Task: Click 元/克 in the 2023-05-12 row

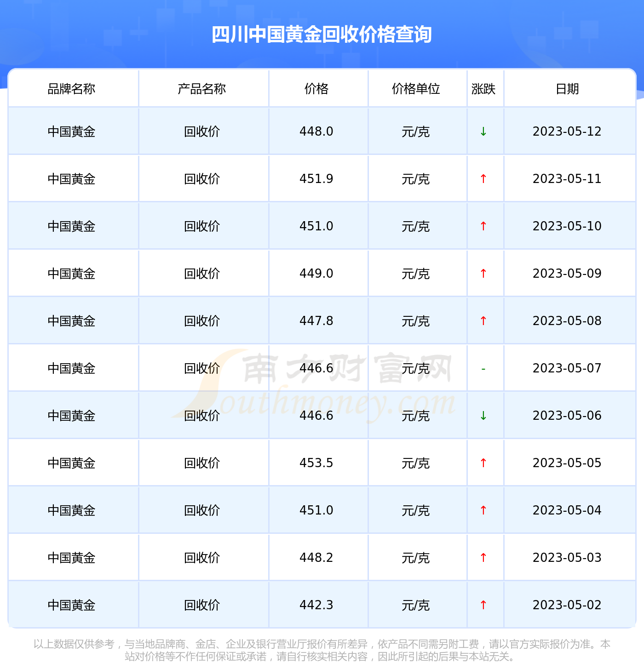Action: tap(416, 132)
